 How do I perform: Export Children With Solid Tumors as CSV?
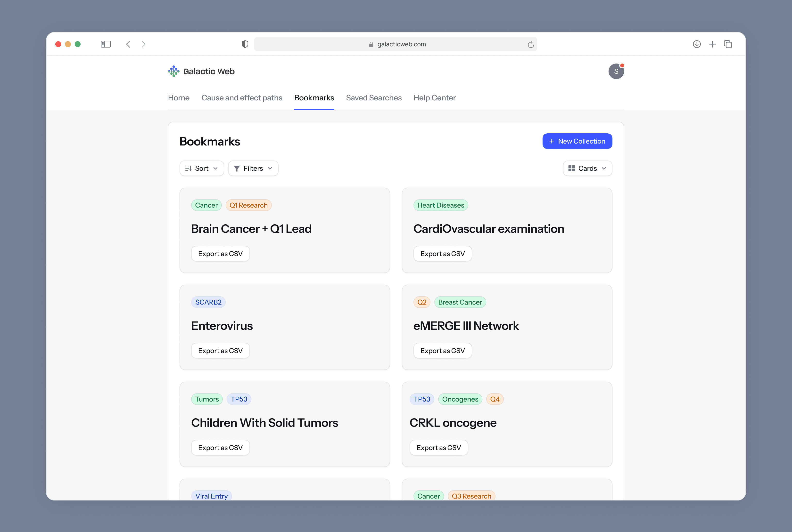tap(220, 448)
